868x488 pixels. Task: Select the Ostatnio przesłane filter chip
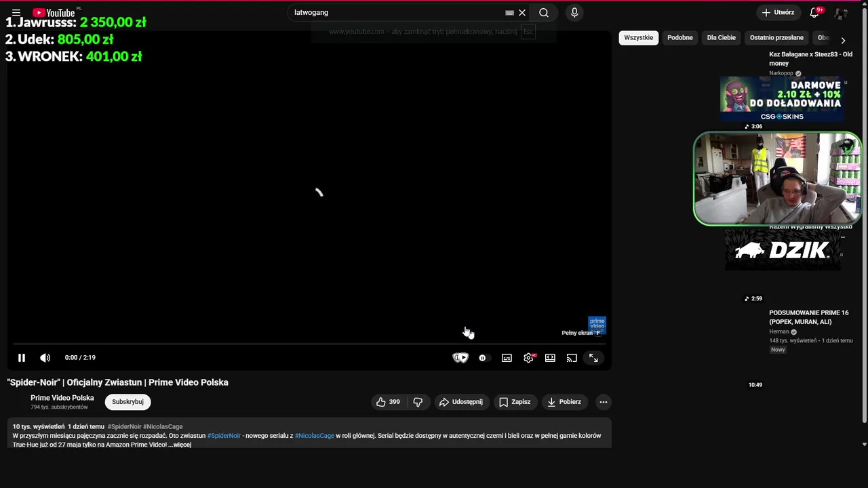point(776,38)
